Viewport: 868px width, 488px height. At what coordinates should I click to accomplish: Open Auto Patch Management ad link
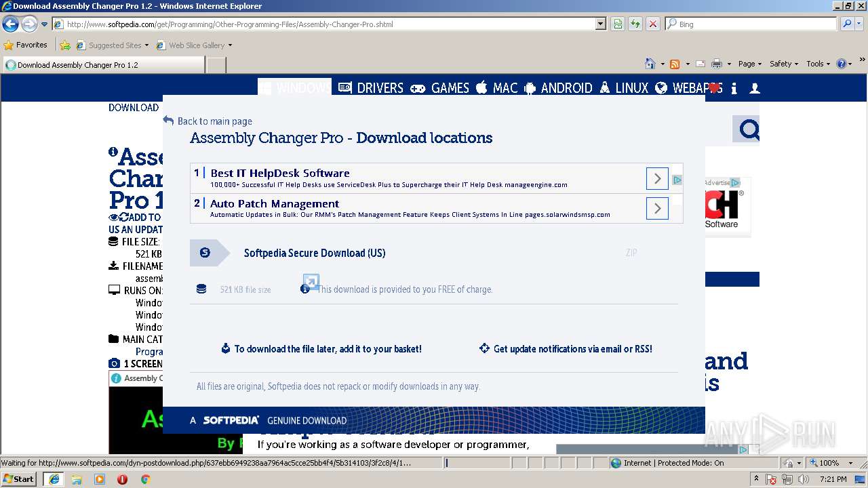275,203
